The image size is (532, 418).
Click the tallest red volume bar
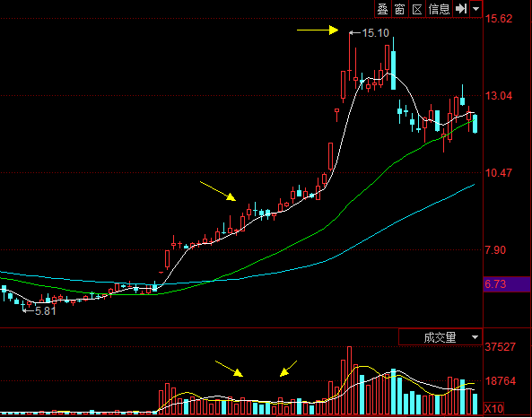coord(350,380)
